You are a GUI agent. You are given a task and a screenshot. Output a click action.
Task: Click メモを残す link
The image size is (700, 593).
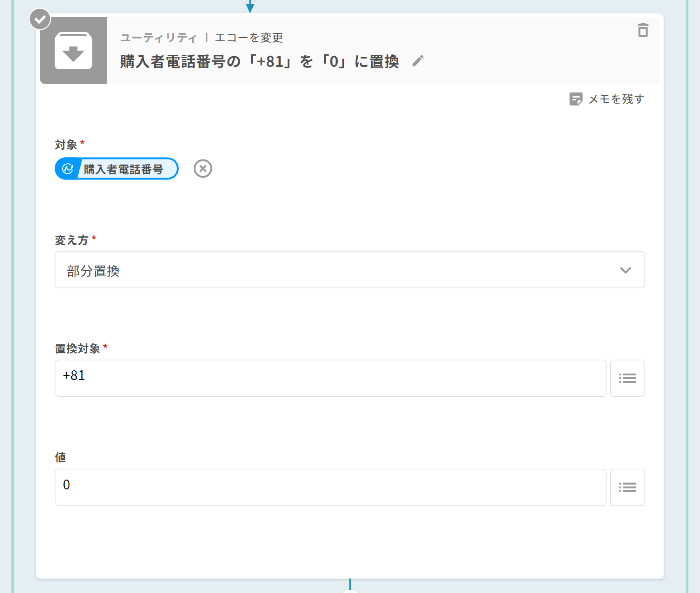(616, 99)
